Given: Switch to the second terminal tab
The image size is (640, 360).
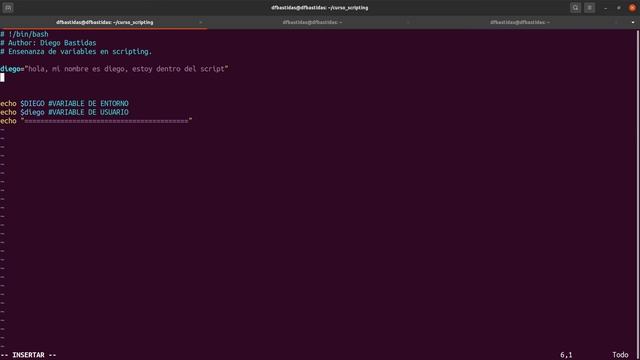Looking at the screenshot, I should [x=312, y=22].
